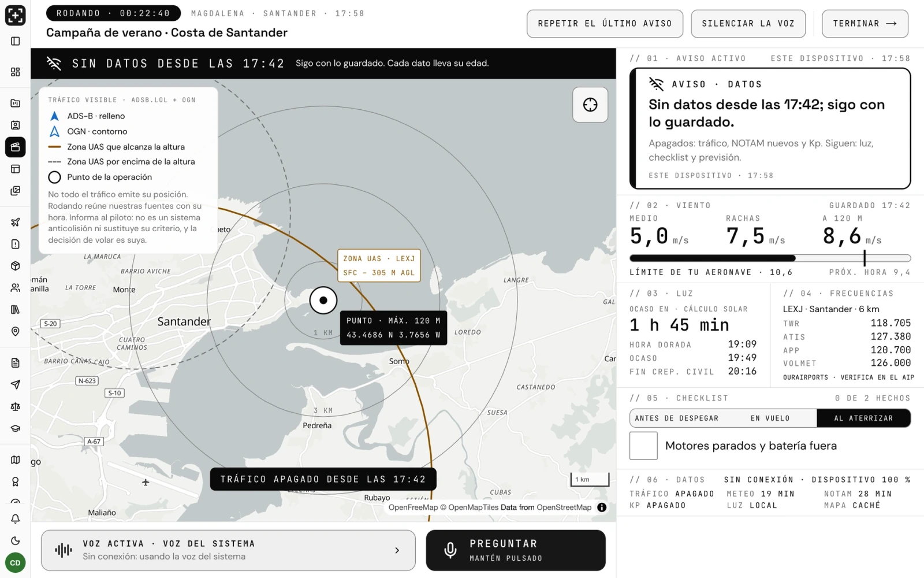Open the airplane icon in sidebar
Image resolution: width=924 pixels, height=578 pixels.
[x=16, y=222]
